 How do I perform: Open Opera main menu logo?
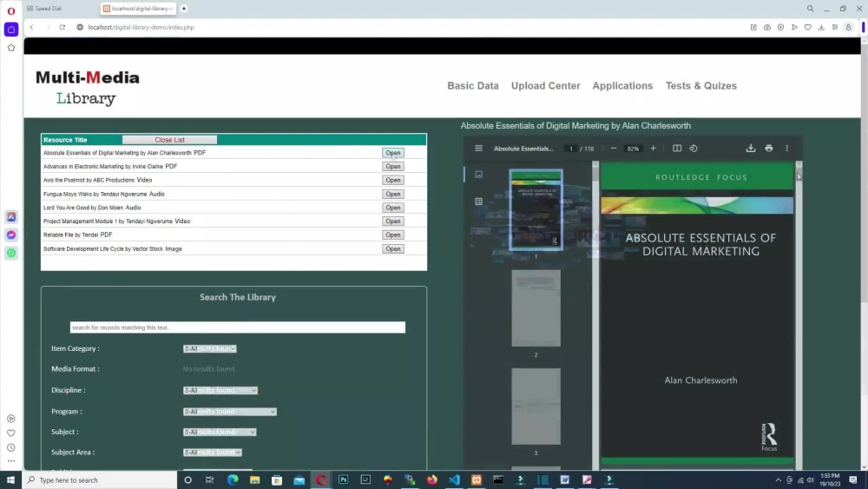click(11, 10)
